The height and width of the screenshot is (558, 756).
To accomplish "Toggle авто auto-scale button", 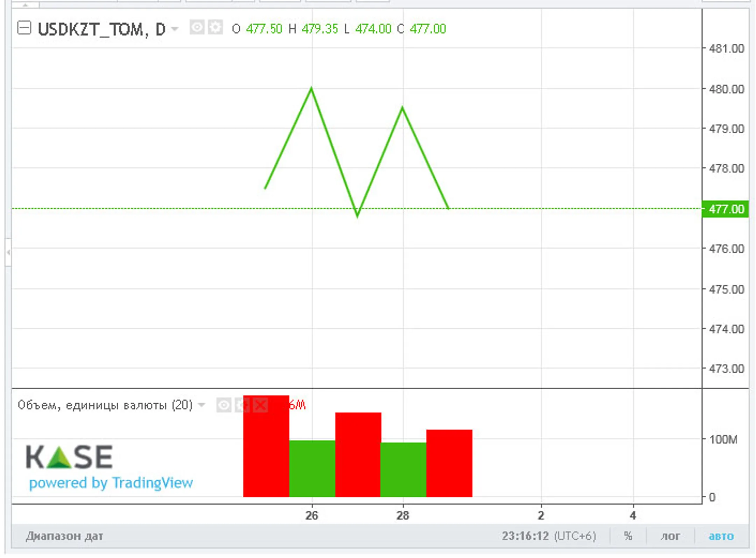I will [x=721, y=536].
